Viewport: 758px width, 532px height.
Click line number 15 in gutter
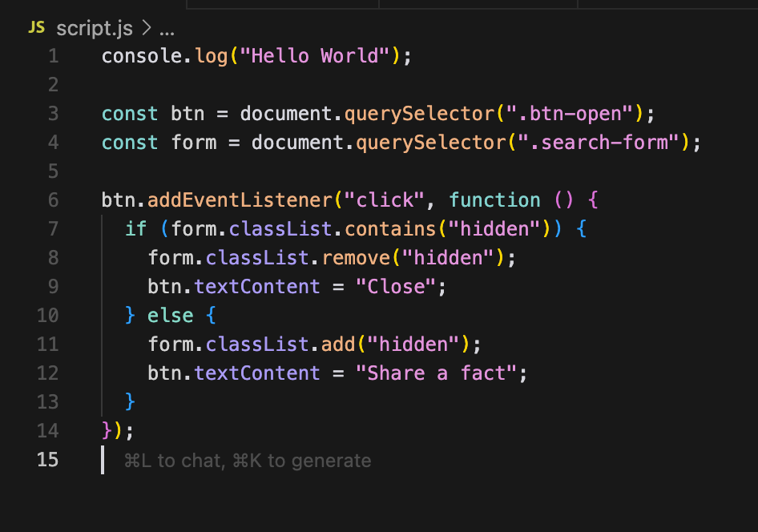(47, 460)
